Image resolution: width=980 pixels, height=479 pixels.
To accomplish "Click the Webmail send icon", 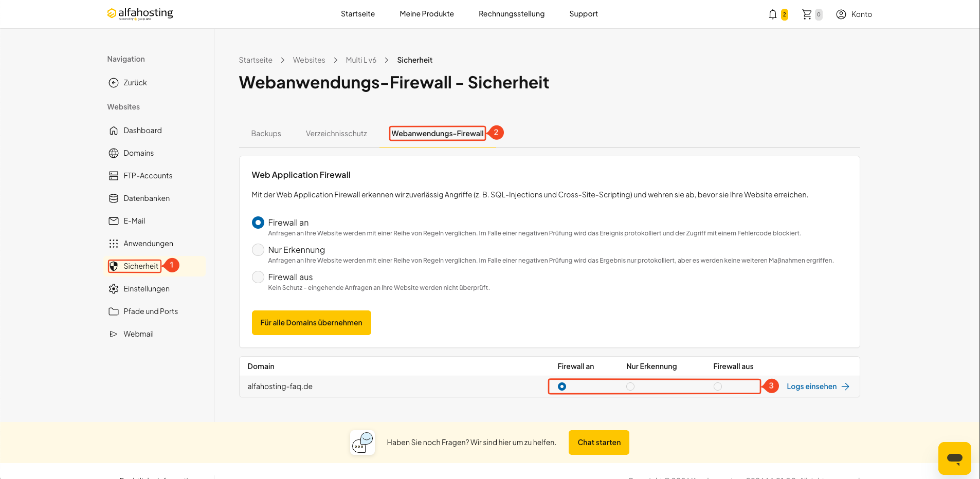I will tap(114, 334).
